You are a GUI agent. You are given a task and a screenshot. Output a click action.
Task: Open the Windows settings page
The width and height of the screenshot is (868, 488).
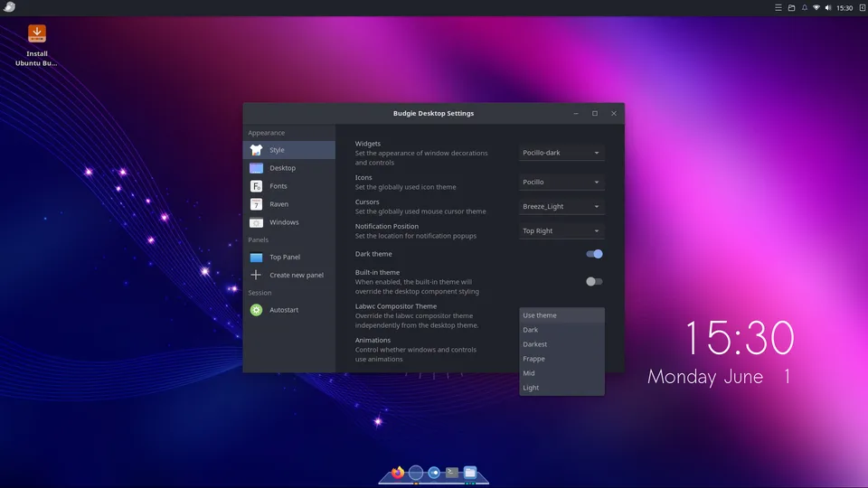tap(289, 222)
